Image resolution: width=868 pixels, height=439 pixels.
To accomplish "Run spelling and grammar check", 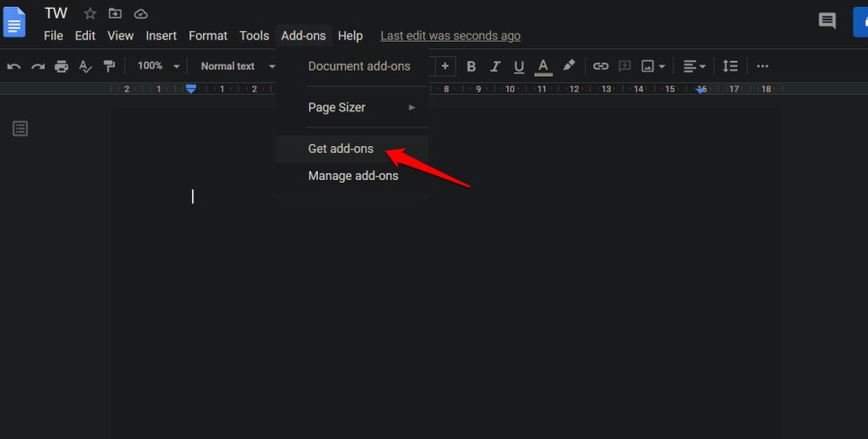I will coord(85,67).
